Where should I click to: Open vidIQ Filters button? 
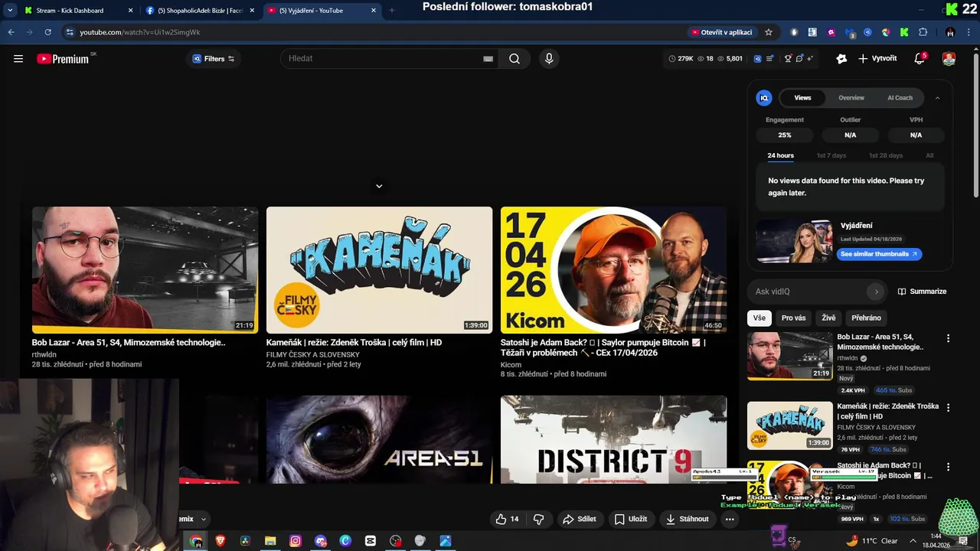[x=214, y=59]
